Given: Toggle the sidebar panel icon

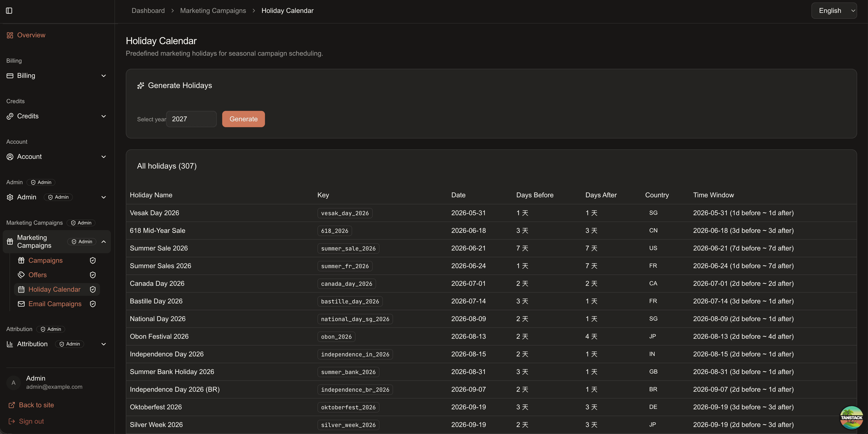Looking at the screenshot, I should pyautogui.click(x=9, y=11).
